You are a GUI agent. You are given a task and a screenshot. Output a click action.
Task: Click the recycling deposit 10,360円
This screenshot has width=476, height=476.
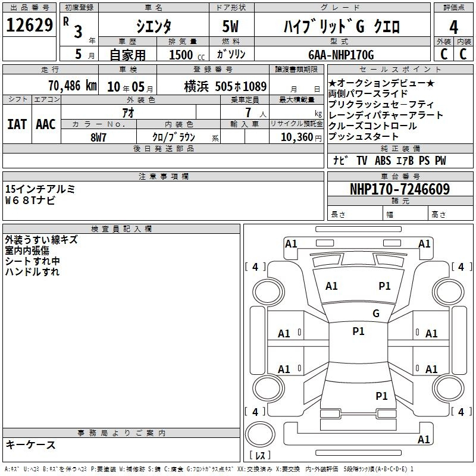(x=301, y=137)
